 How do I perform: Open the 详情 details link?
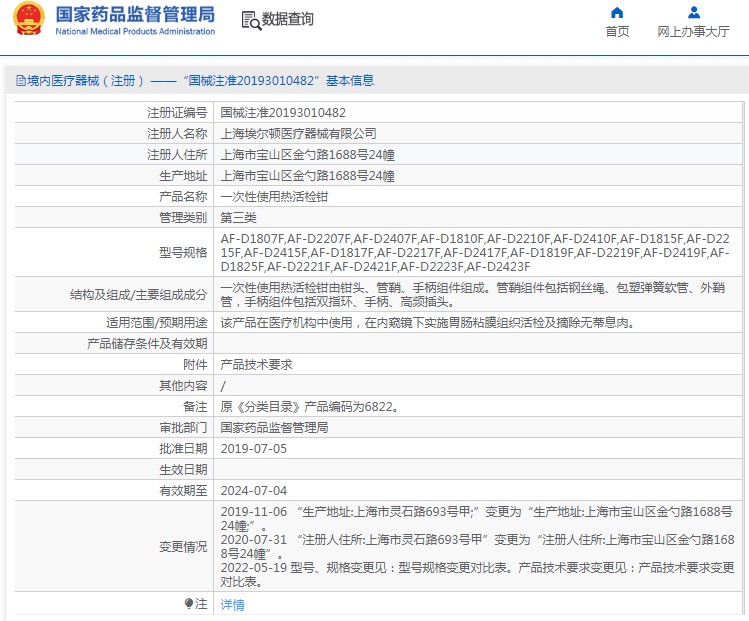click(233, 605)
